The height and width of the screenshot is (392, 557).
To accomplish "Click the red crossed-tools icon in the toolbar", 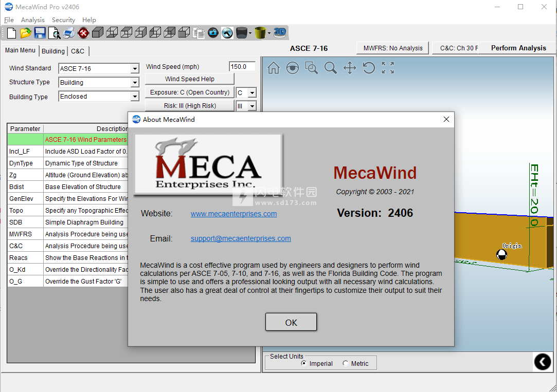I will [83, 33].
